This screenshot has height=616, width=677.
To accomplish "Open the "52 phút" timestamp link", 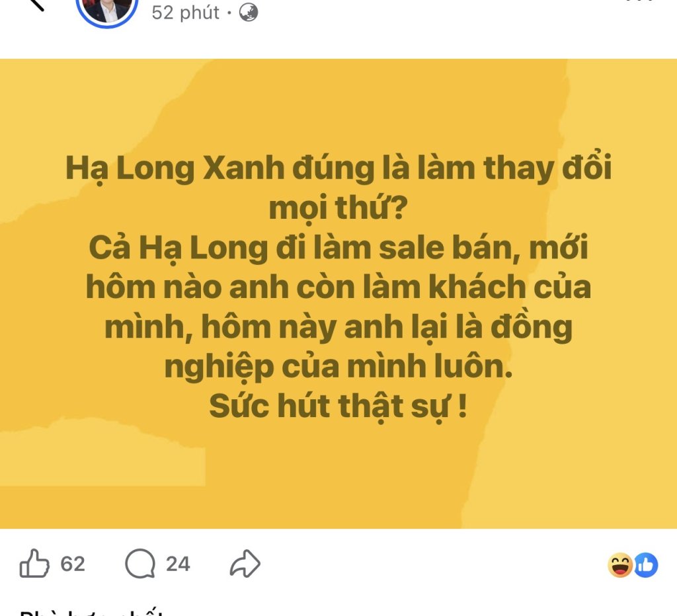I will (185, 13).
